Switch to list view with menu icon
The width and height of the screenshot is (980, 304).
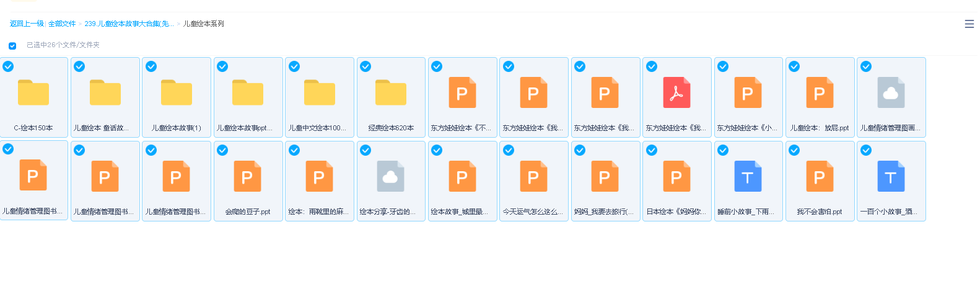click(969, 24)
